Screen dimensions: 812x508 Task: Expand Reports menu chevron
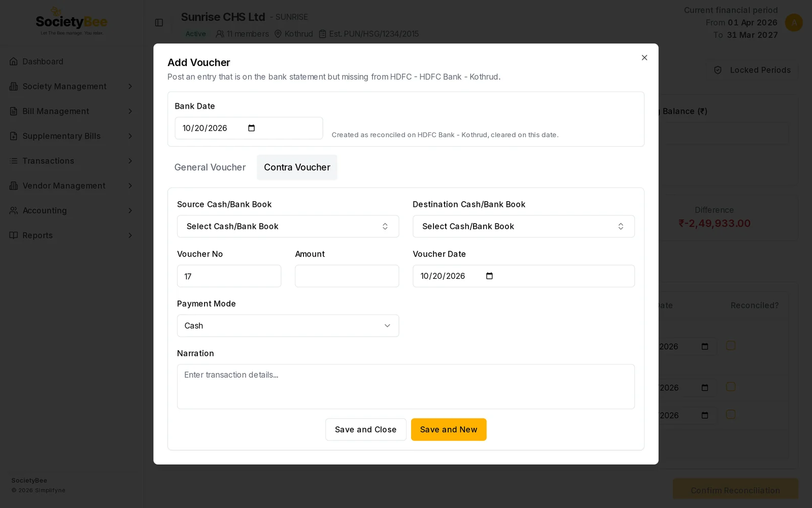[130, 235]
